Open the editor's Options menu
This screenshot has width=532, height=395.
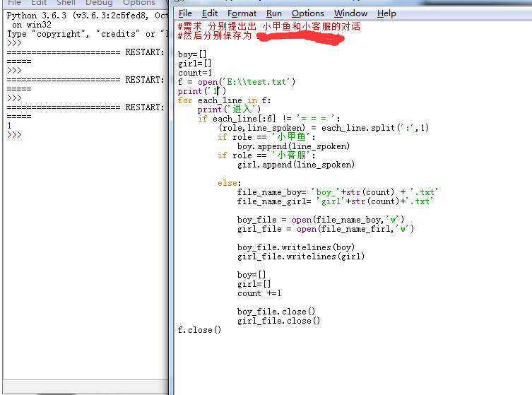coord(307,13)
